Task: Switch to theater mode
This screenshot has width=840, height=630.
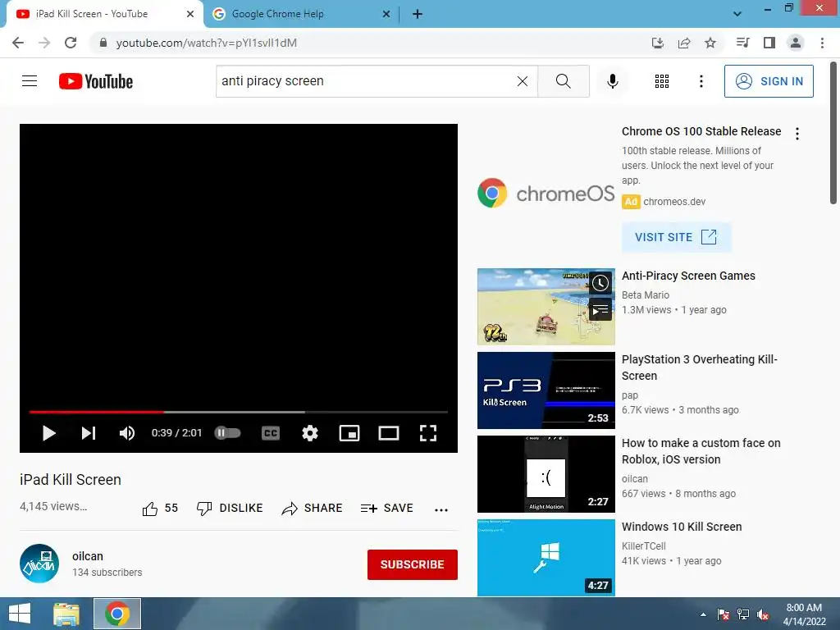Action: click(388, 433)
